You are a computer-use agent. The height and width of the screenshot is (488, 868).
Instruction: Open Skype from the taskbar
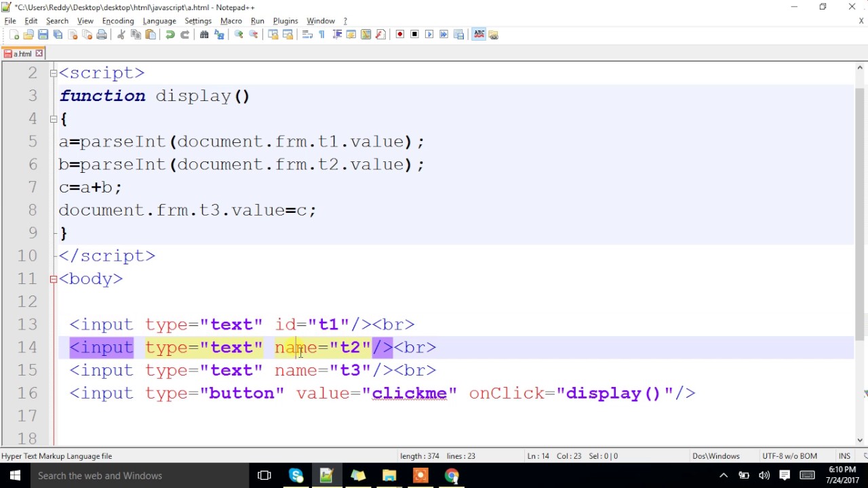(x=296, y=476)
